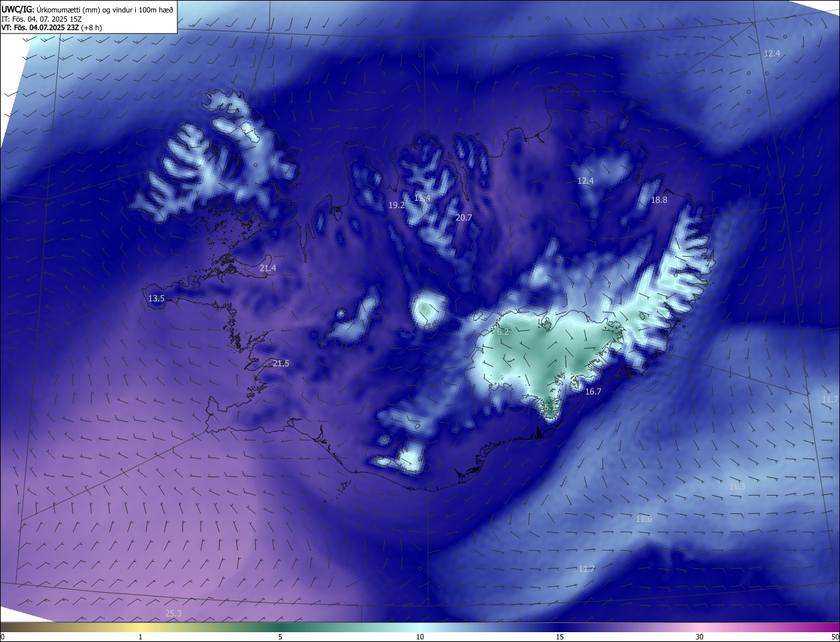Click the 10 tick on colour scale

pos(420,637)
